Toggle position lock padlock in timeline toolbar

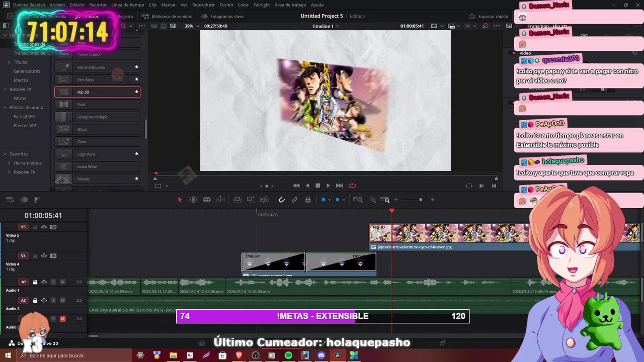[308, 200]
